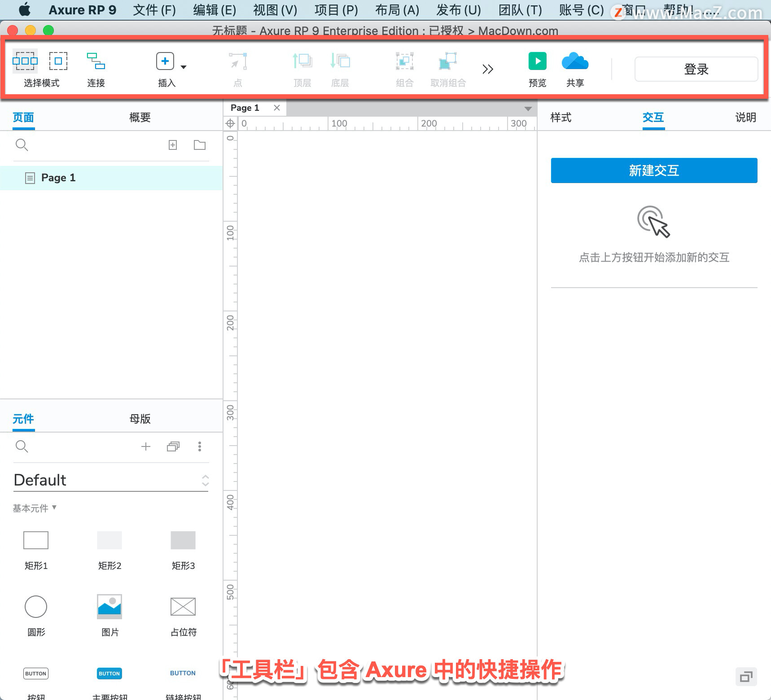Switch to the Style (样式) tab
Screen dimensions: 771x700
pos(561,118)
